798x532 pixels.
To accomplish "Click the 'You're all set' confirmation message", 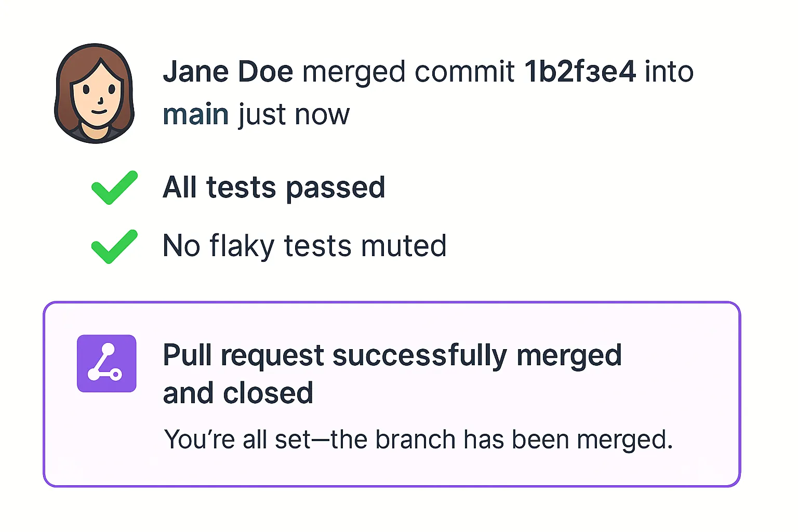I will coord(418,440).
